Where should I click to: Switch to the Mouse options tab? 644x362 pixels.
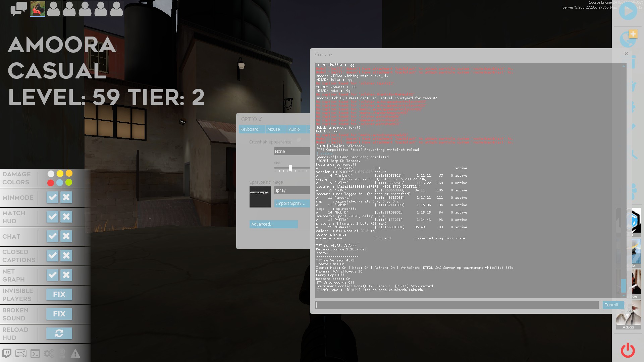click(x=273, y=129)
